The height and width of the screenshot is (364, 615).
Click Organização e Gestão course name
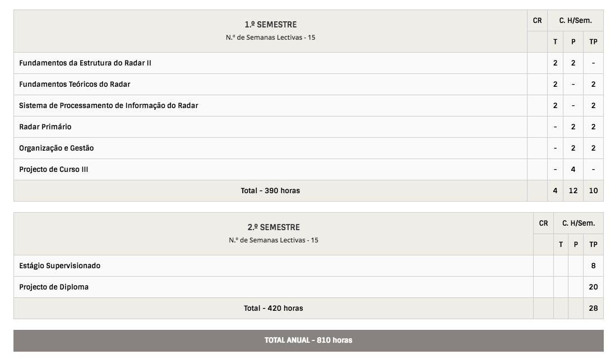point(57,148)
